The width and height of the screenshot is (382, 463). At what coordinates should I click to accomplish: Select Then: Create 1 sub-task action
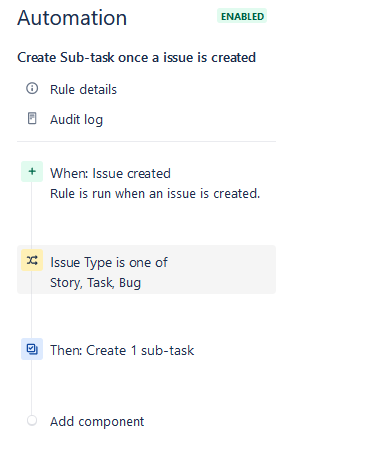122,350
